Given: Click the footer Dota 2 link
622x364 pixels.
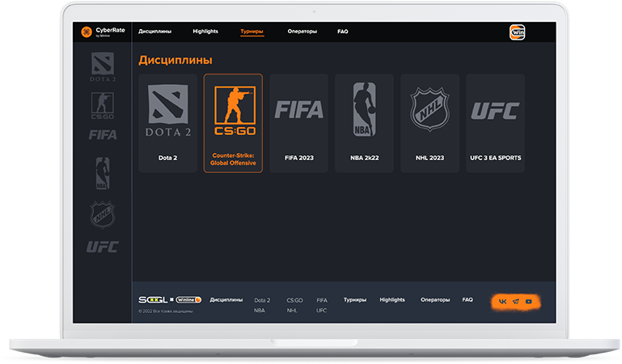Looking at the screenshot, I should click(x=262, y=300).
